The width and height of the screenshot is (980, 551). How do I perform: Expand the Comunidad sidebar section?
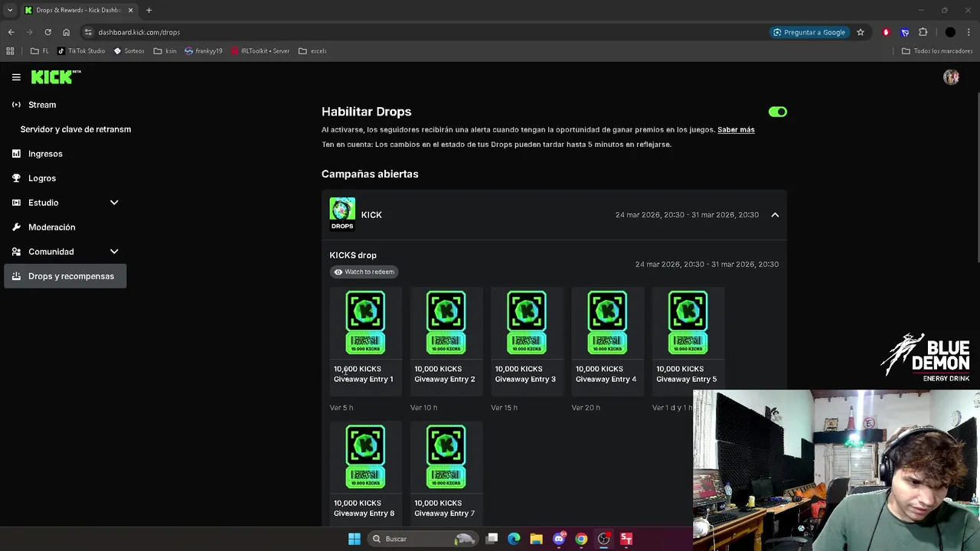coord(114,252)
